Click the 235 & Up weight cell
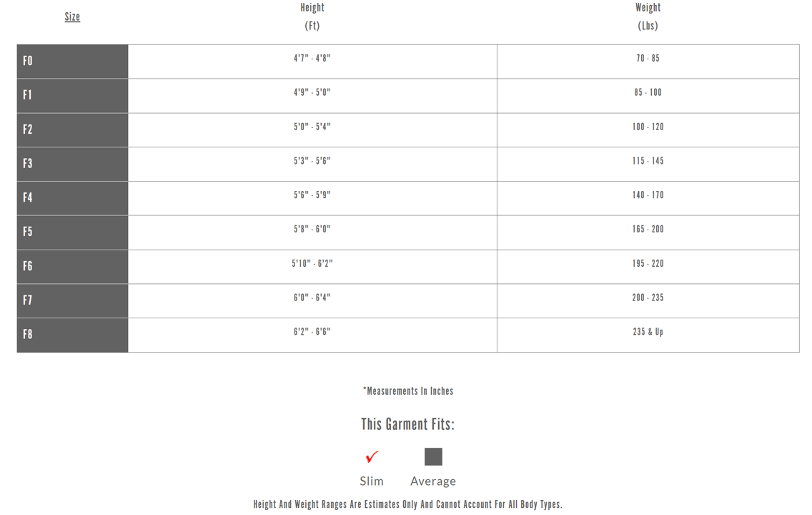 [648, 332]
